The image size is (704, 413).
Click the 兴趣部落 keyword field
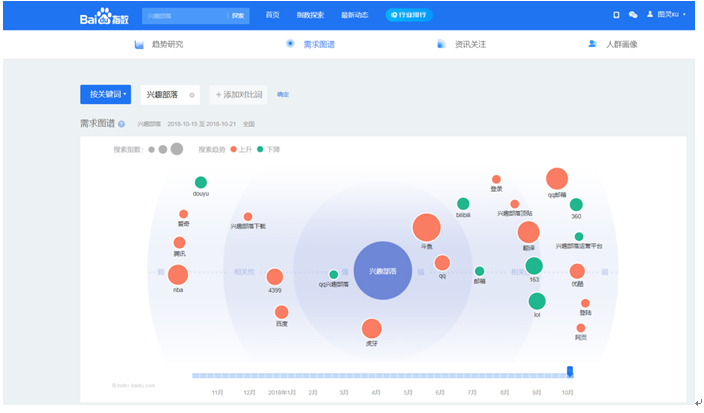tap(170, 95)
